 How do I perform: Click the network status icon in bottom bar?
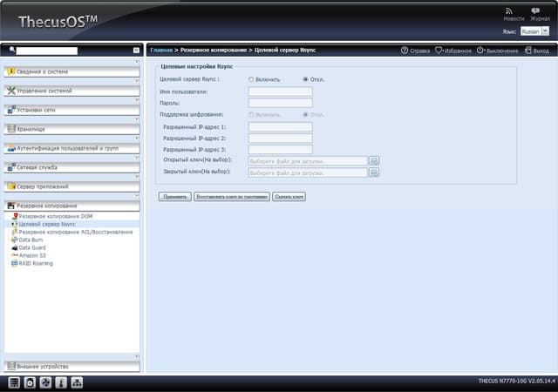[77, 382]
